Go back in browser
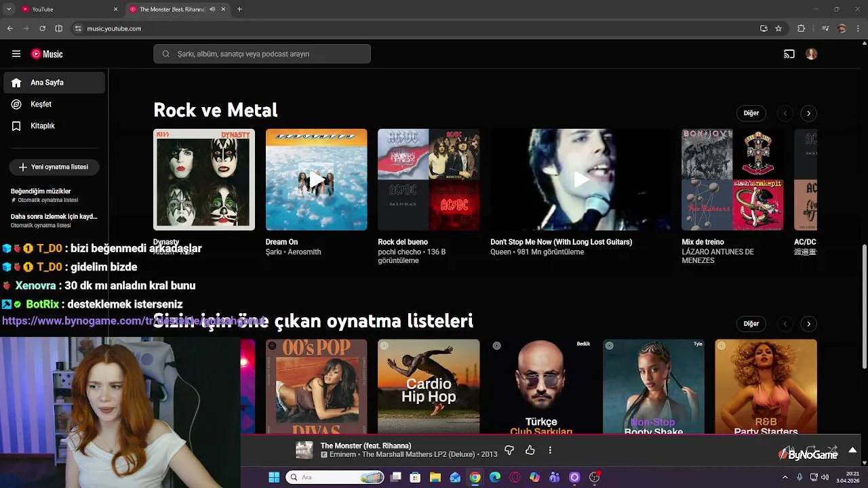Image resolution: width=868 pixels, height=488 pixels. pyautogui.click(x=9, y=28)
